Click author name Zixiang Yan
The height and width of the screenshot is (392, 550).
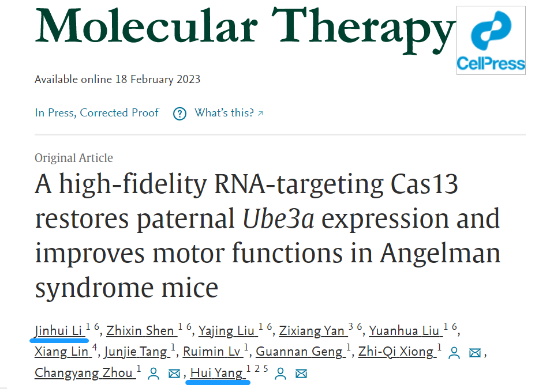coord(312,331)
